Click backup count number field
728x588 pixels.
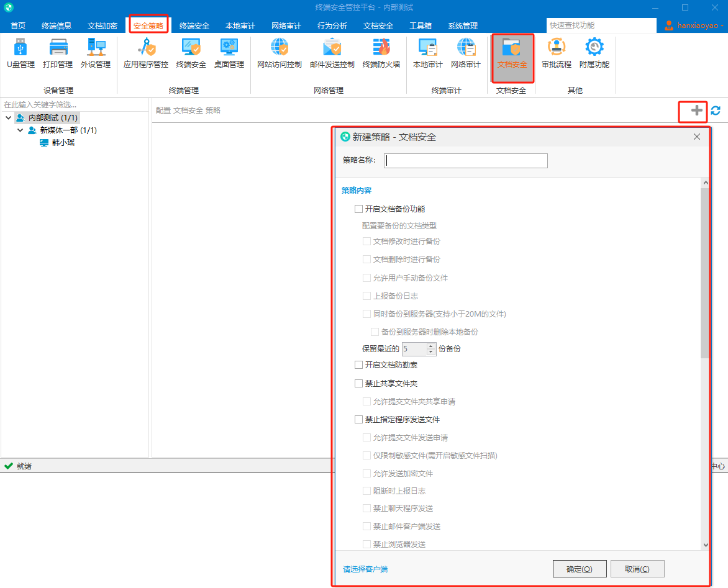click(414, 349)
